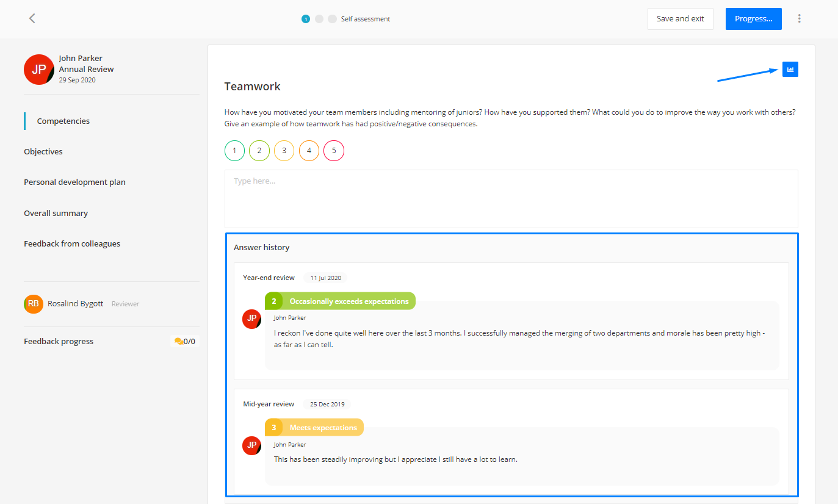Open the Personal development plan section
Viewport: 838px width, 504px height.
(x=75, y=182)
